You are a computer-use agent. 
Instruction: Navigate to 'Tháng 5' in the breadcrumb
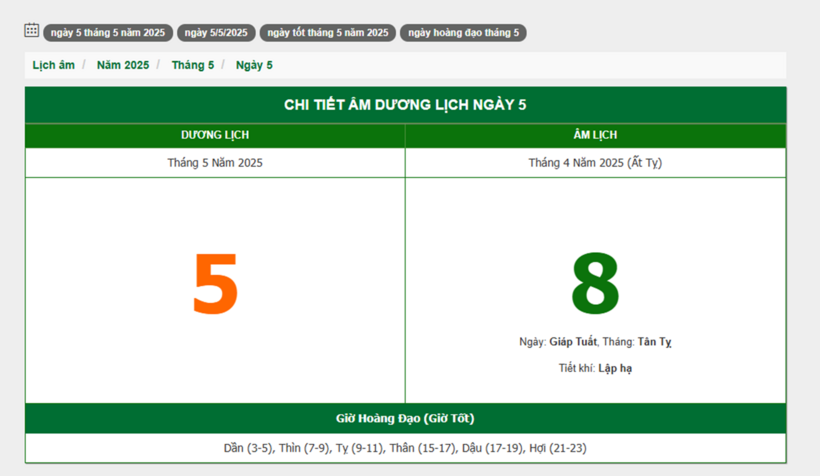[x=192, y=65]
